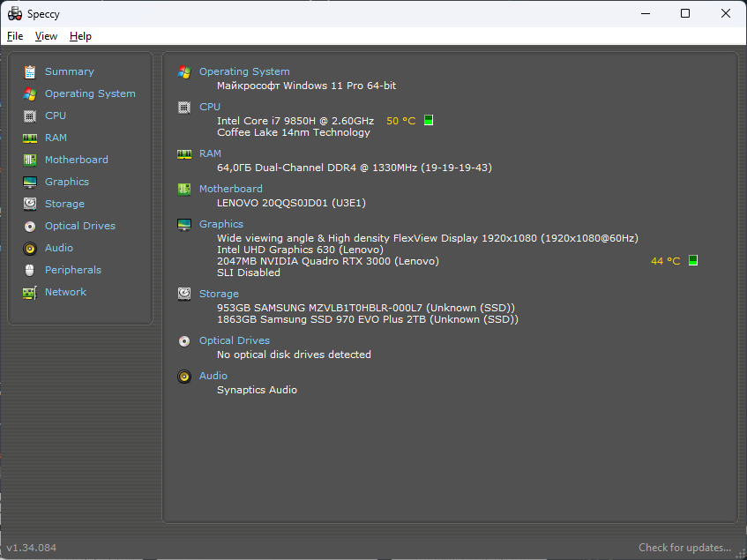Show the Graphics section from sidebar
This screenshot has width=747, height=560.
pyautogui.click(x=67, y=182)
